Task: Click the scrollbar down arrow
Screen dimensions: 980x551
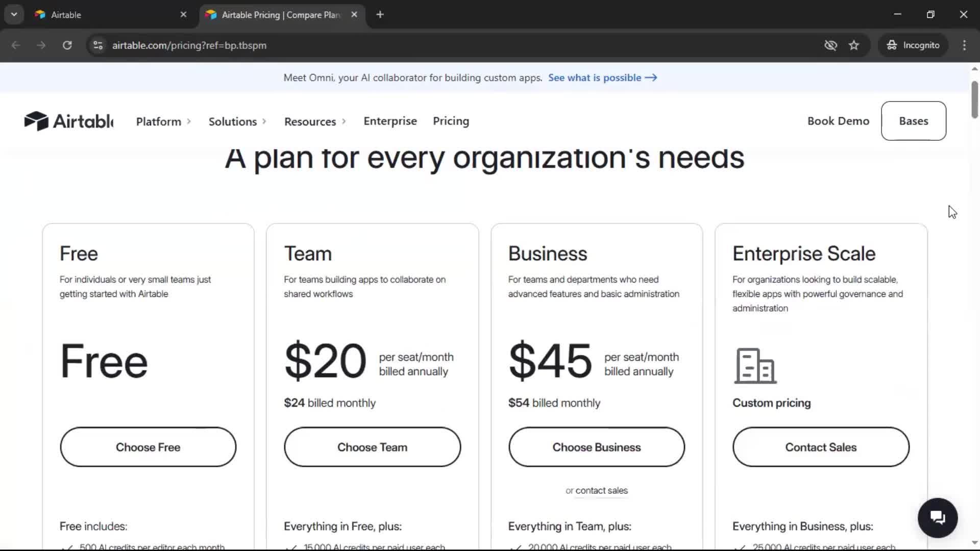Action: [x=974, y=542]
